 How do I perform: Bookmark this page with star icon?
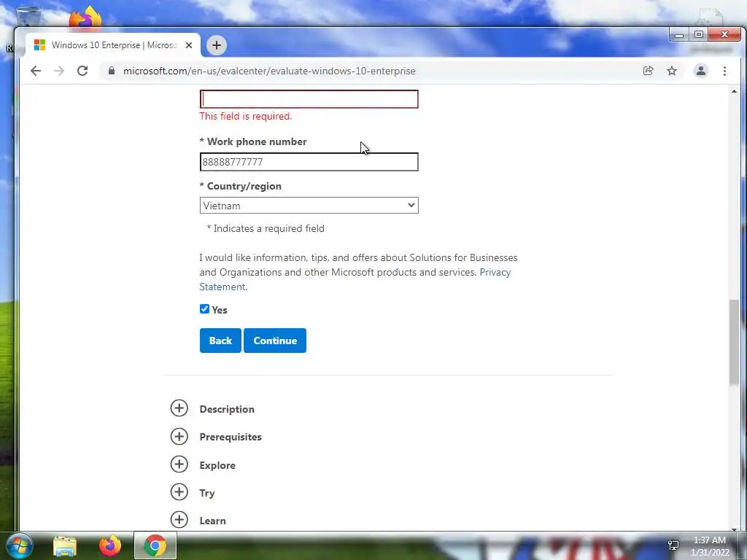tap(672, 71)
